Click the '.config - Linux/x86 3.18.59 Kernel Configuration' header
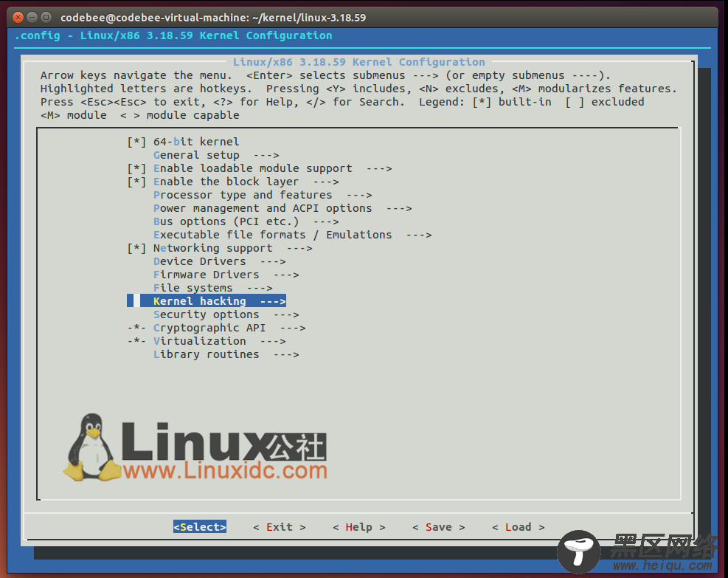 pyautogui.click(x=173, y=35)
